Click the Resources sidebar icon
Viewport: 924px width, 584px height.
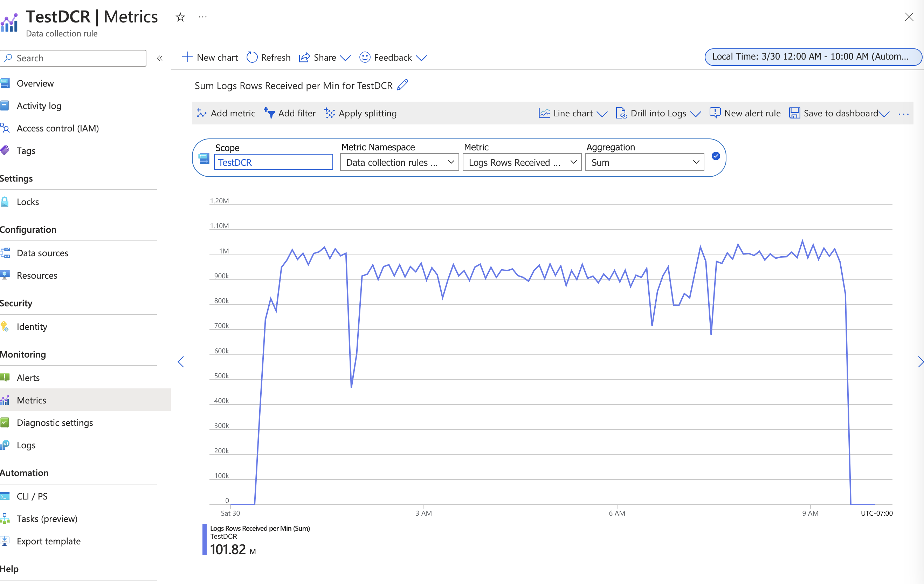coord(5,275)
